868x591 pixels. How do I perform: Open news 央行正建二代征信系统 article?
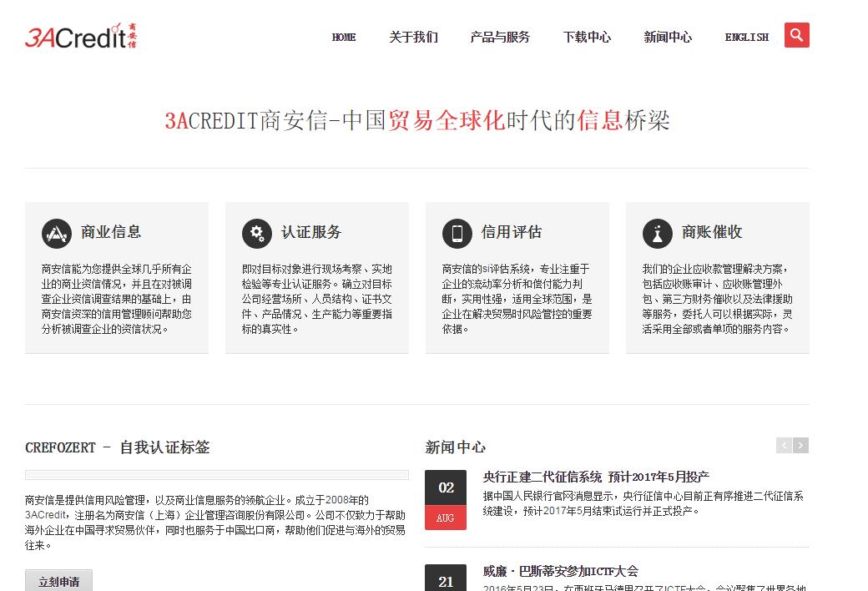point(596,477)
